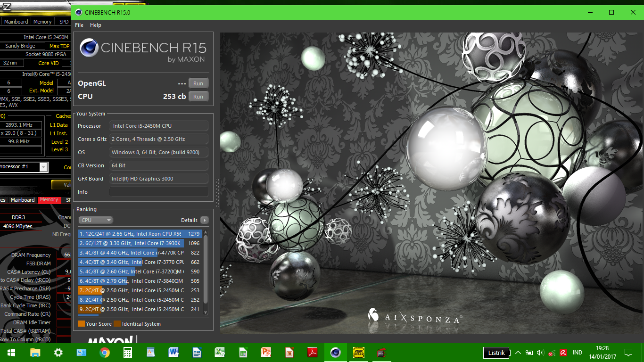Select ranking row 5 Core i7-3720QM 590
This screenshot has width=644, height=362.
[140, 271]
